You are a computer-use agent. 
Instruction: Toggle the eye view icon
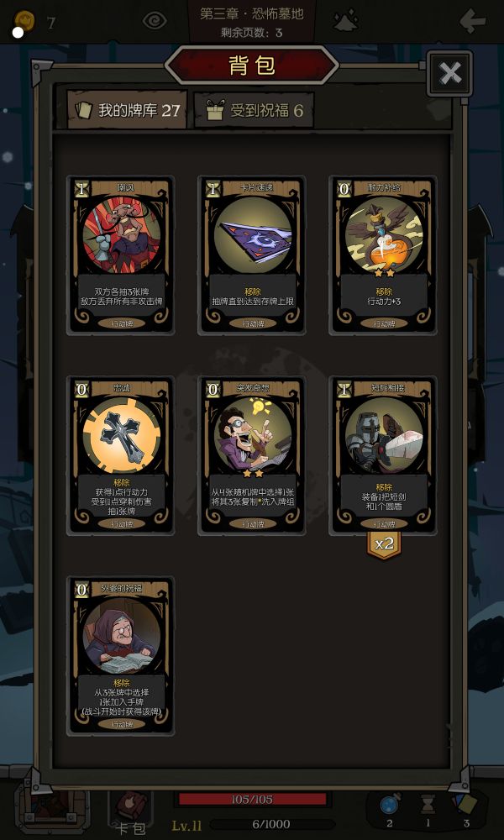coord(155,21)
